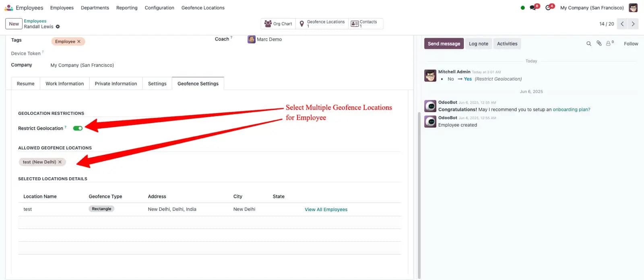Click the Allowed Geofence Locations field
The image size is (644, 280).
(x=209, y=162)
